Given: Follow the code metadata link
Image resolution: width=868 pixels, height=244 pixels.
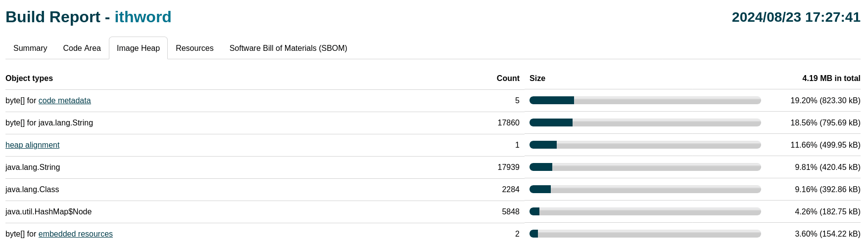Looking at the screenshot, I should tap(64, 100).
